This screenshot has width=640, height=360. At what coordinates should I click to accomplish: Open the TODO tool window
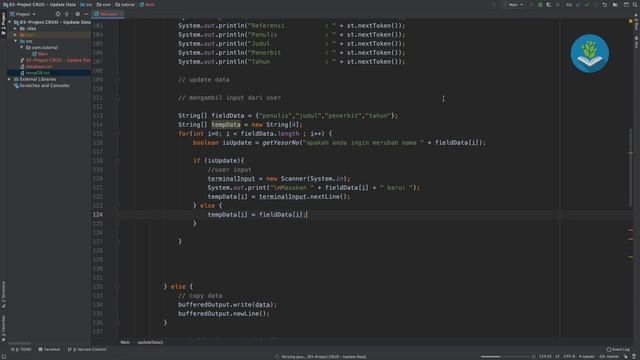[x=22, y=349]
